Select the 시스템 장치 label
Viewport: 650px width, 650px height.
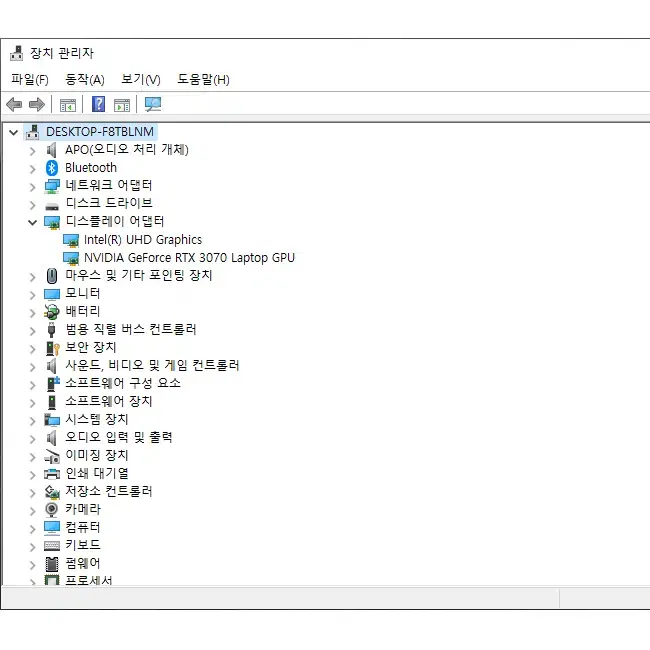(97, 419)
